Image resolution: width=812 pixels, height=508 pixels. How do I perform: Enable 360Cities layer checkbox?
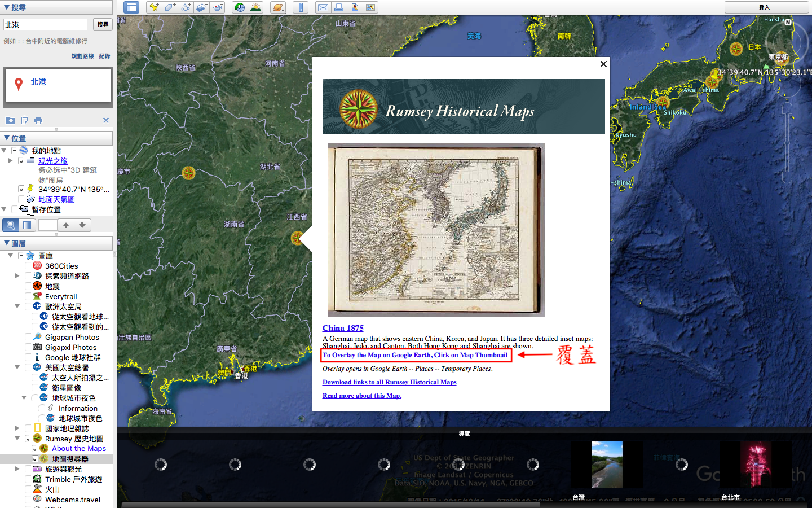(28, 266)
